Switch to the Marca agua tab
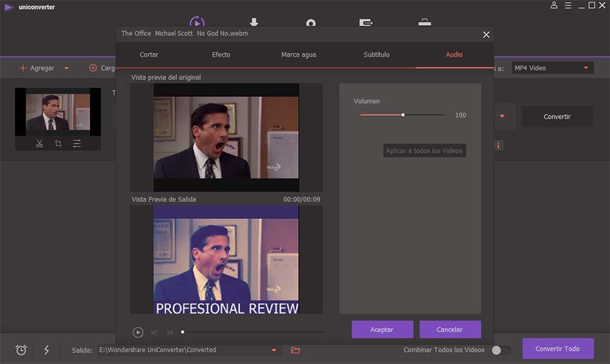The width and height of the screenshot is (610, 364). click(x=298, y=55)
